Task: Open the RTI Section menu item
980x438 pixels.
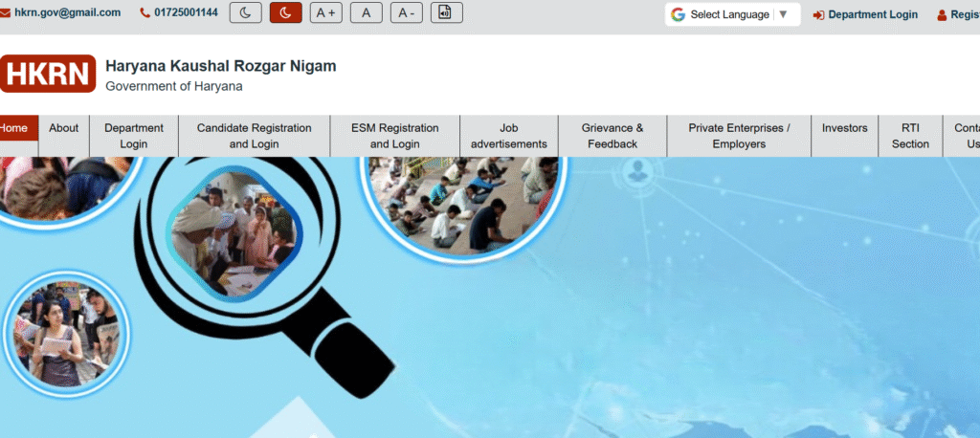Action: 910,136
